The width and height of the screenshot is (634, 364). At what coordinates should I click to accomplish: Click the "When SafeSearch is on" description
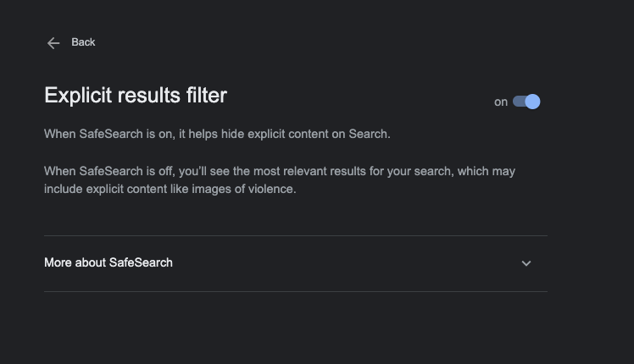[x=217, y=134]
